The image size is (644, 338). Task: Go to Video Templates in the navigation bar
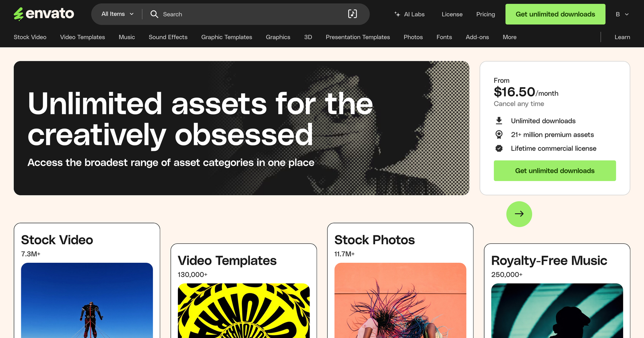pos(83,37)
